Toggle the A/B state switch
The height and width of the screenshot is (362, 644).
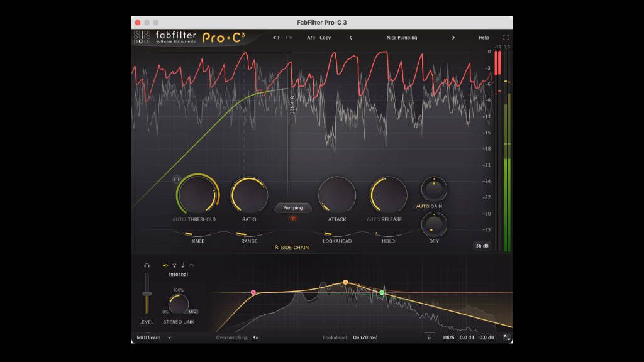click(x=310, y=38)
